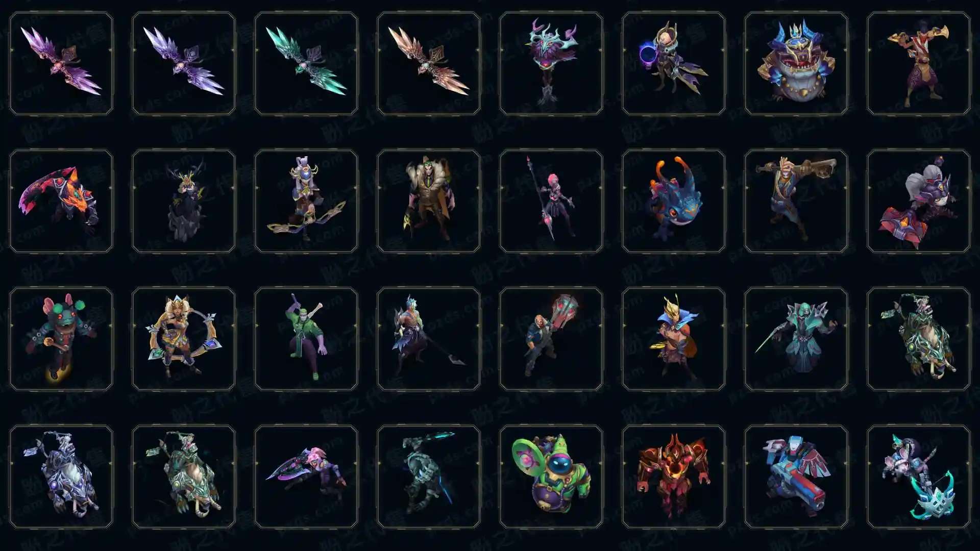Select the teal hooded reaper with blade
Viewport: 980px width, 551px height.
[796, 339]
